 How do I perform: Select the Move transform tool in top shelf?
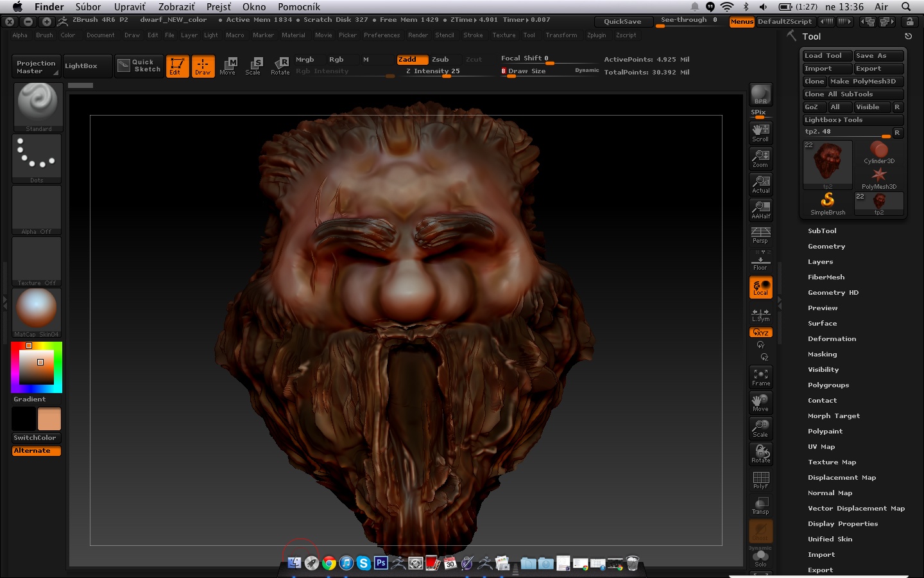pos(228,66)
